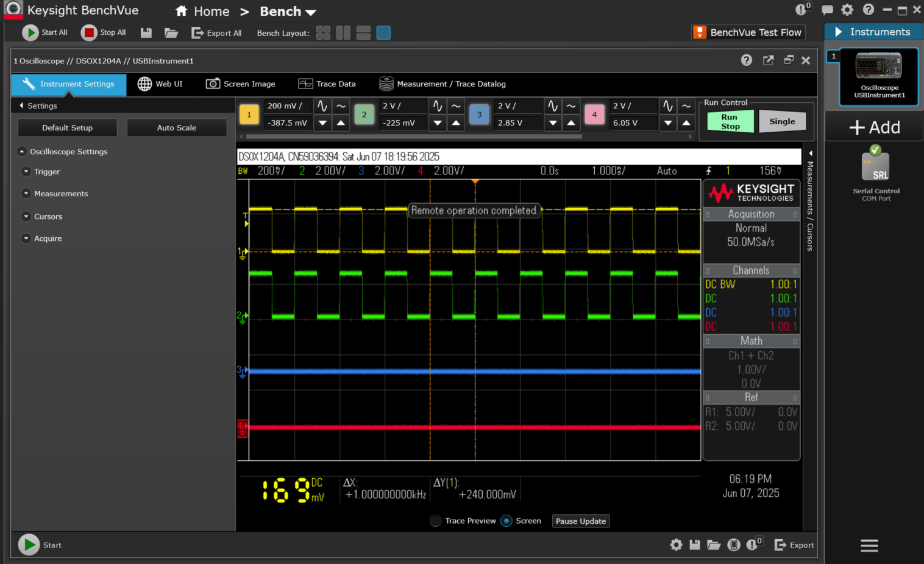Select the single-pane blue bench layout icon
Screen dimensions: 924x564
pos(383,33)
